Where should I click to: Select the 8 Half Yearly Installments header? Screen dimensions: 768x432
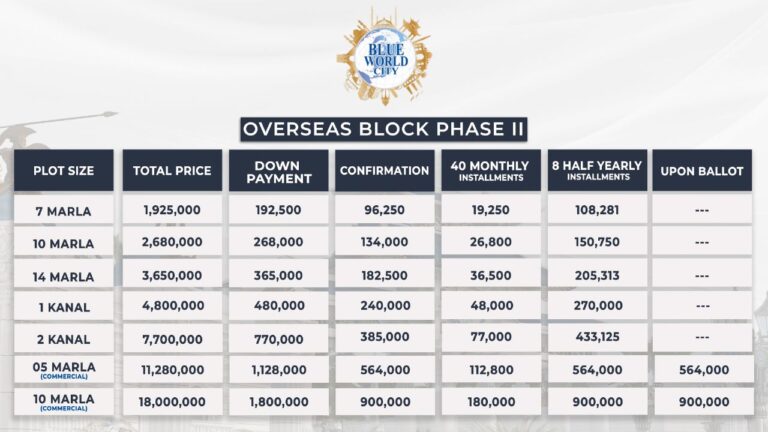[x=596, y=171]
